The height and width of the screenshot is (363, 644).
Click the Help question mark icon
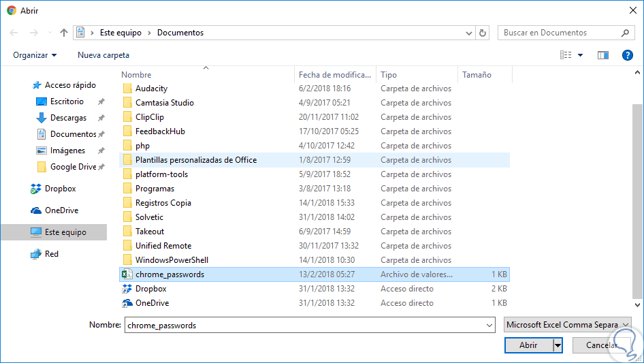click(628, 55)
